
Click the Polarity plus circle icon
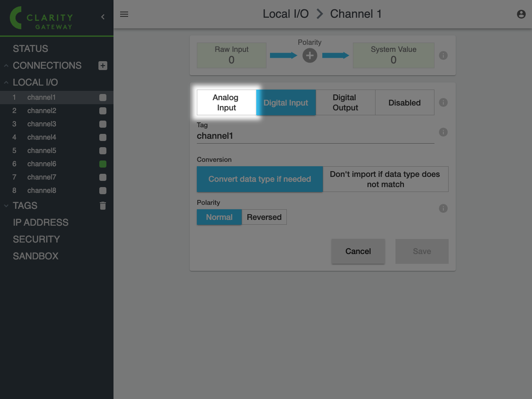point(309,55)
